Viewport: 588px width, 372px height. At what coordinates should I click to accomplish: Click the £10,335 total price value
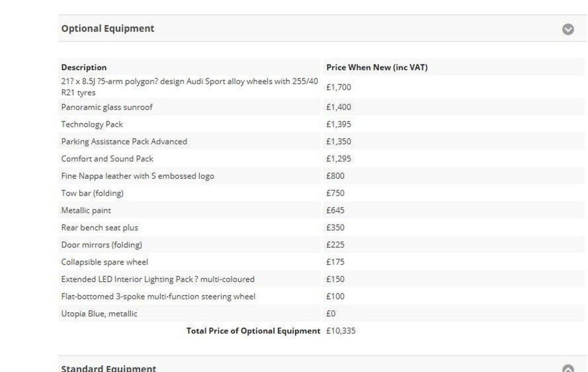click(341, 331)
